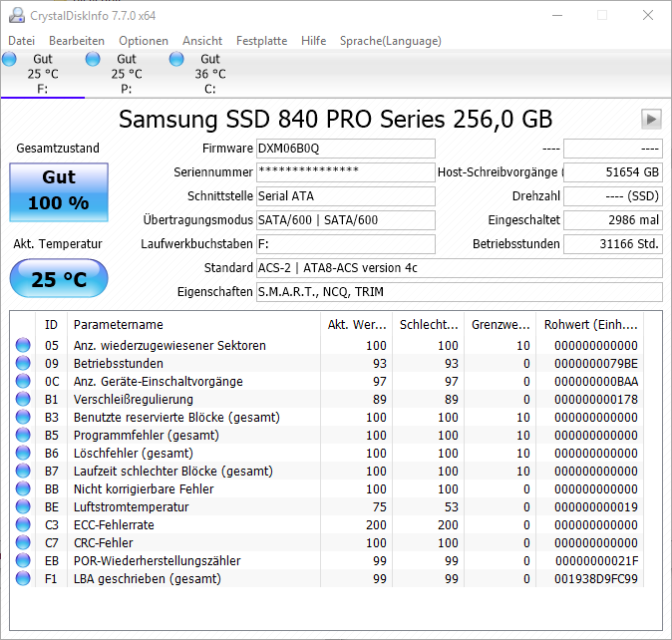Click status orb for Luftstromtemperatur row
The width and height of the screenshot is (672, 640).
(x=23, y=506)
